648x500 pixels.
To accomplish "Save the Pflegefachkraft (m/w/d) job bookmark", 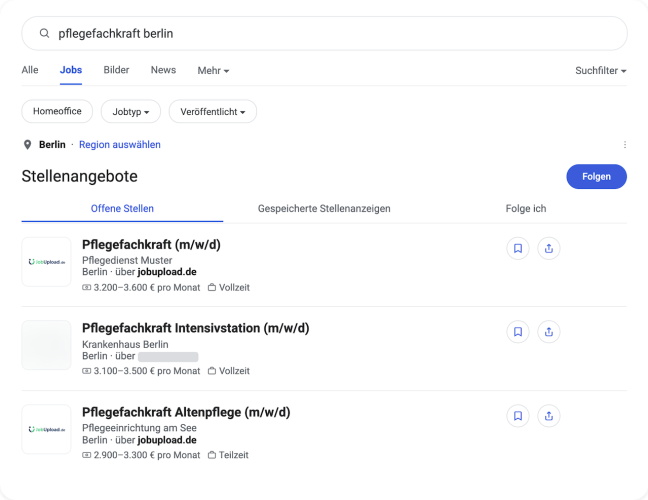I will tap(518, 248).
